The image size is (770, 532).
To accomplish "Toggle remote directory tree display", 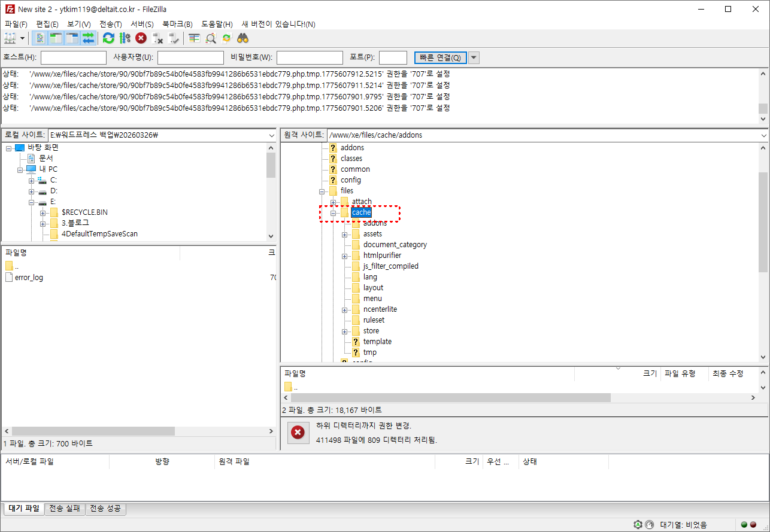I will click(x=72, y=38).
